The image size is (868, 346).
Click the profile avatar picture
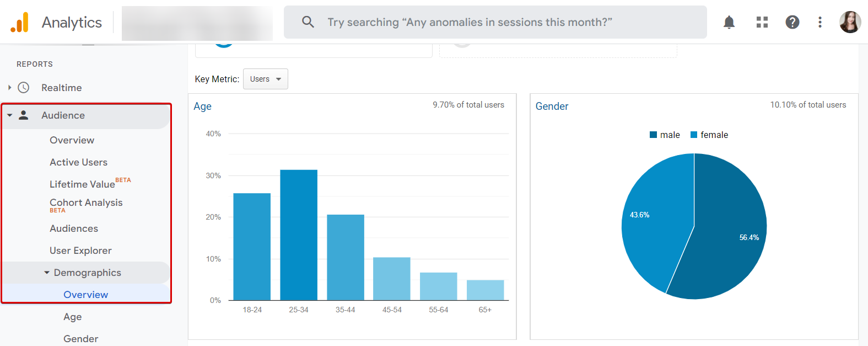pos(850,22)
